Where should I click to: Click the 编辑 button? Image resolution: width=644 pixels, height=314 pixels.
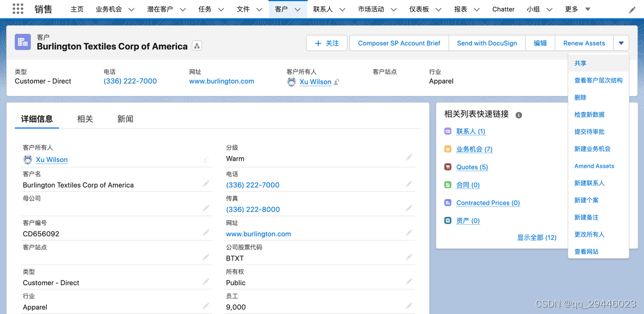[x=540, y=43]
